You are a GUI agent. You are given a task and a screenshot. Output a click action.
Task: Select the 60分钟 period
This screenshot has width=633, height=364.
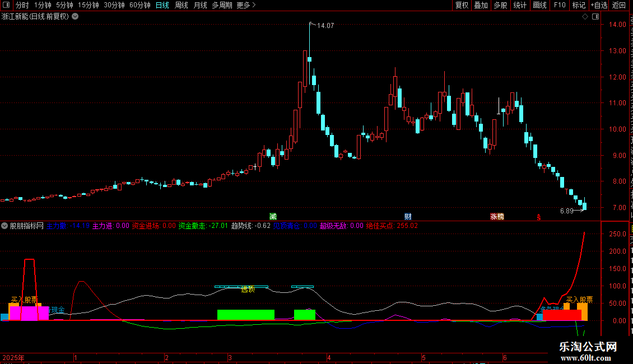click(x=140, y=5)
